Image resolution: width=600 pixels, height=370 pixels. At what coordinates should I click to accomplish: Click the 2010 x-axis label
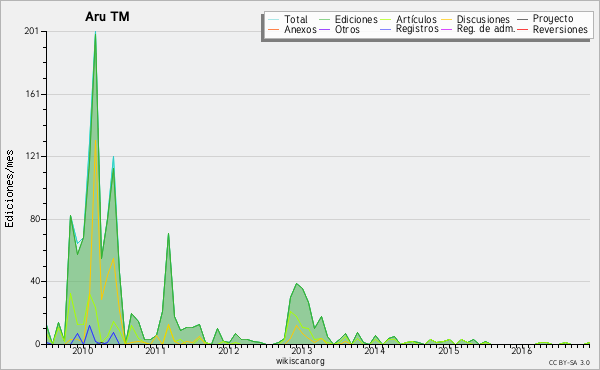click(x=83, y=350)
